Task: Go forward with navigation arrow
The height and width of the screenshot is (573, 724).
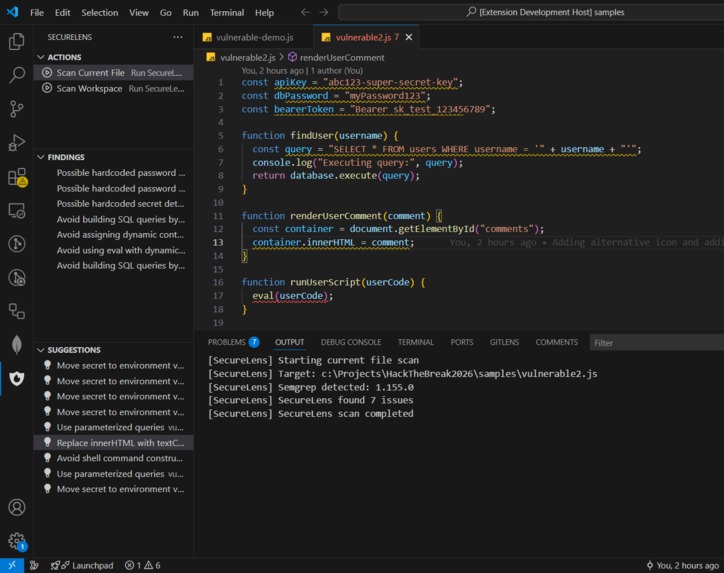Action: [x=324, y=12]
